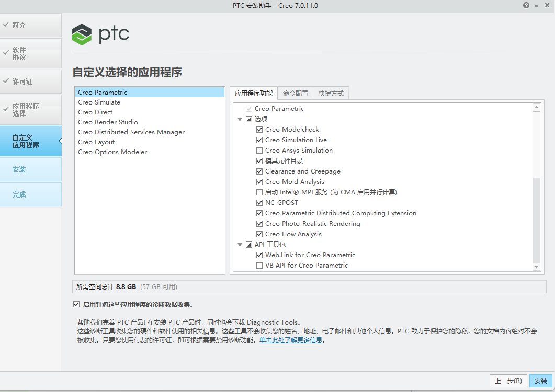Select the 安装 step in sidebar
555x392 pixels.
[x=31, y=169]
